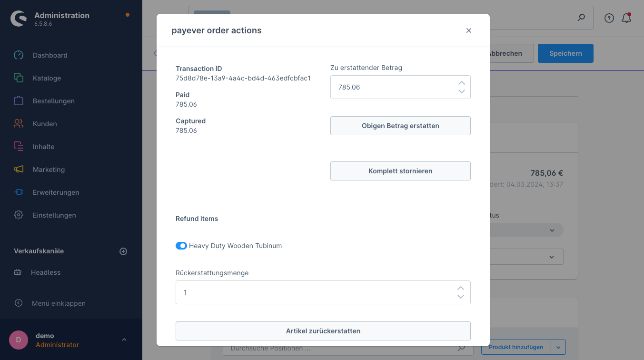Viewport: 644px width, 360px height.
Task: Toggle the Heavy Duty Wooden Tubinum switch
Action: pos(181,246)
